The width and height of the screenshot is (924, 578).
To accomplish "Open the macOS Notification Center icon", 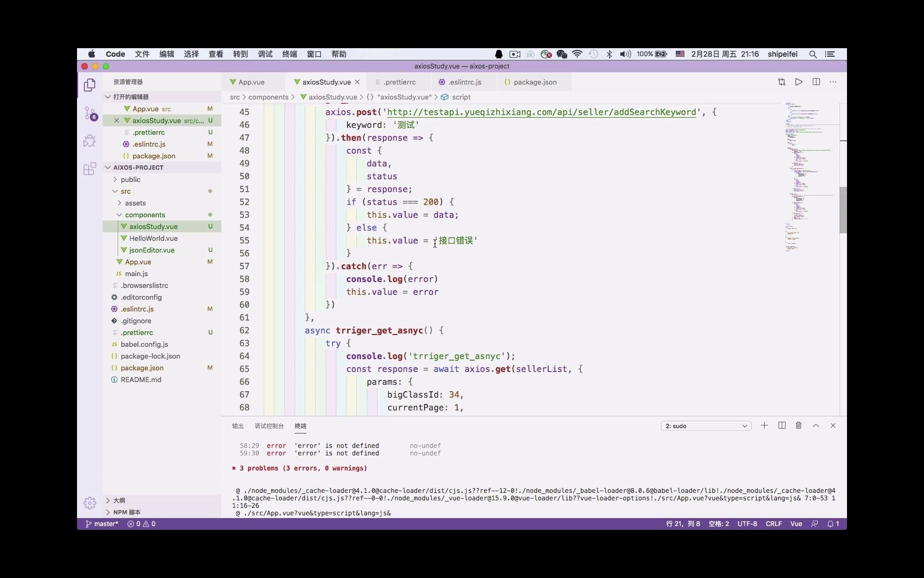I will pyautogui.click(x=830, y=54).
